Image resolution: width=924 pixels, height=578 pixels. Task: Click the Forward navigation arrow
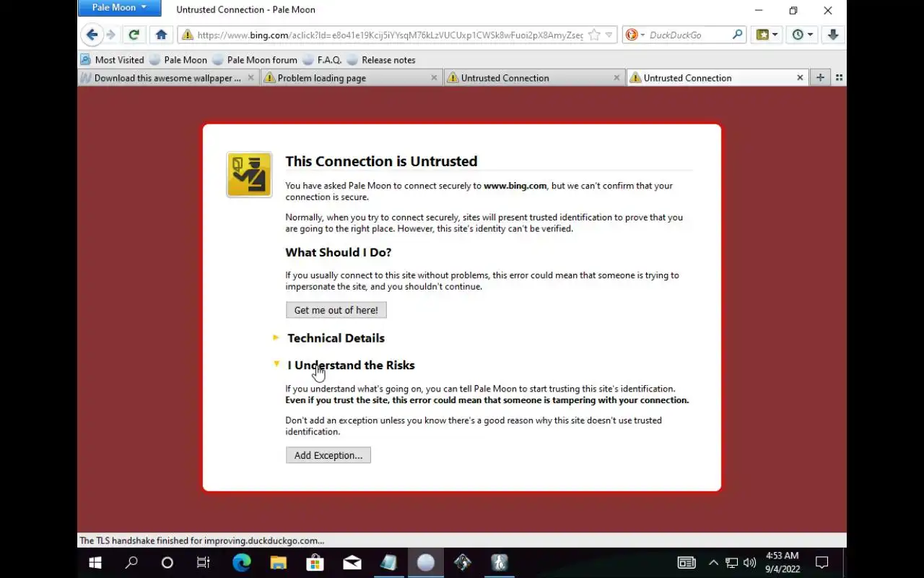110,35
